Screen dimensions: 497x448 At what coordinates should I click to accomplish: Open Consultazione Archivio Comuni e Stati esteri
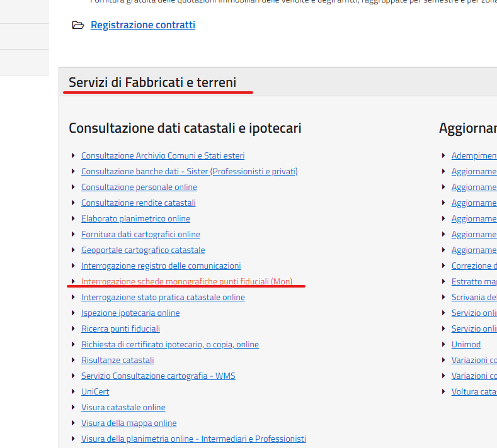(163, 155)
